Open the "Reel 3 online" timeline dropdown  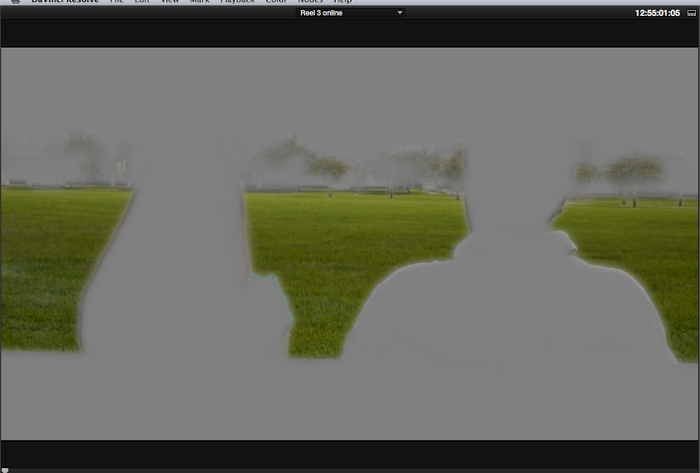[x=350, y=13]
